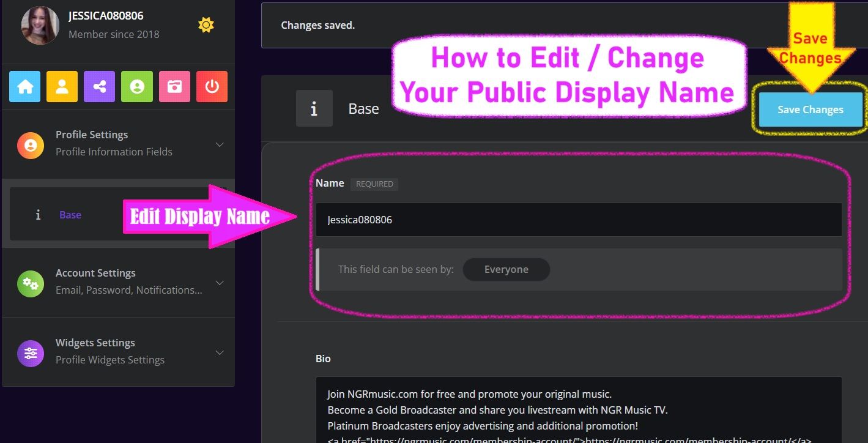Open the settings gear beside JESSICA080806

tap(206, 24)
